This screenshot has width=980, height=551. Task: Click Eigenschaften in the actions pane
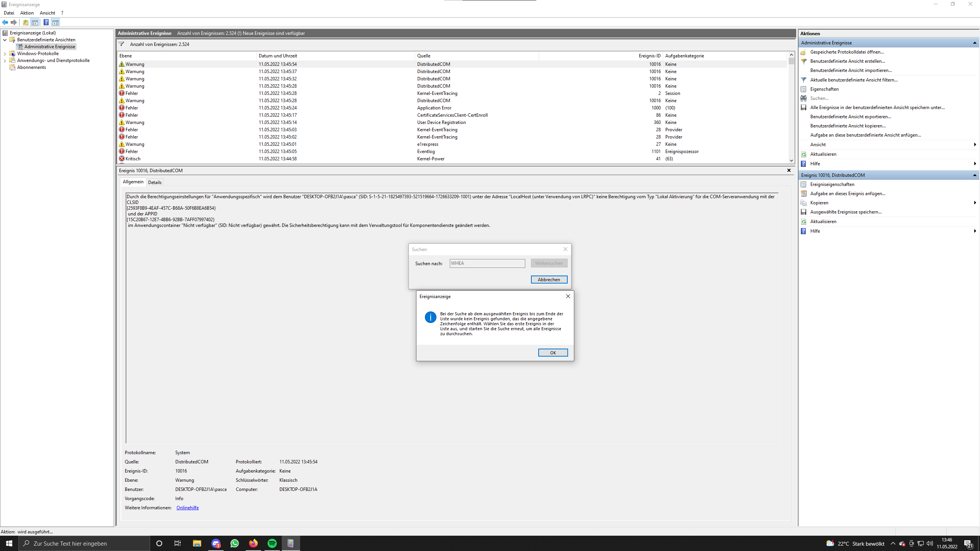824,89
